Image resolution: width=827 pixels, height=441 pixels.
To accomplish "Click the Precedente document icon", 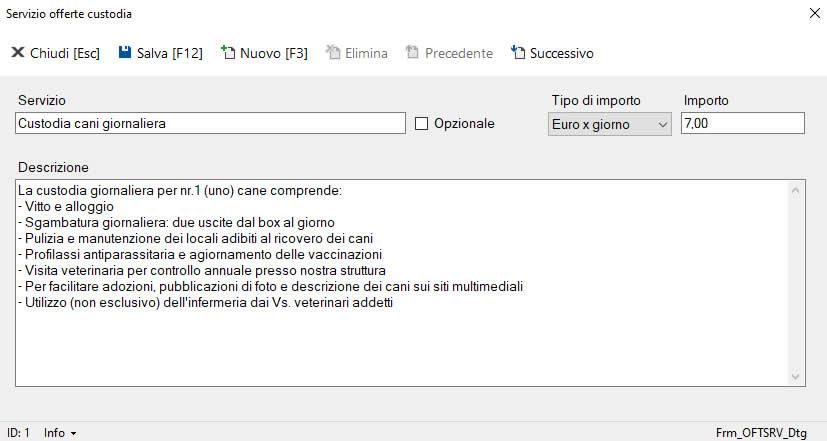I will tap(412, 53).
